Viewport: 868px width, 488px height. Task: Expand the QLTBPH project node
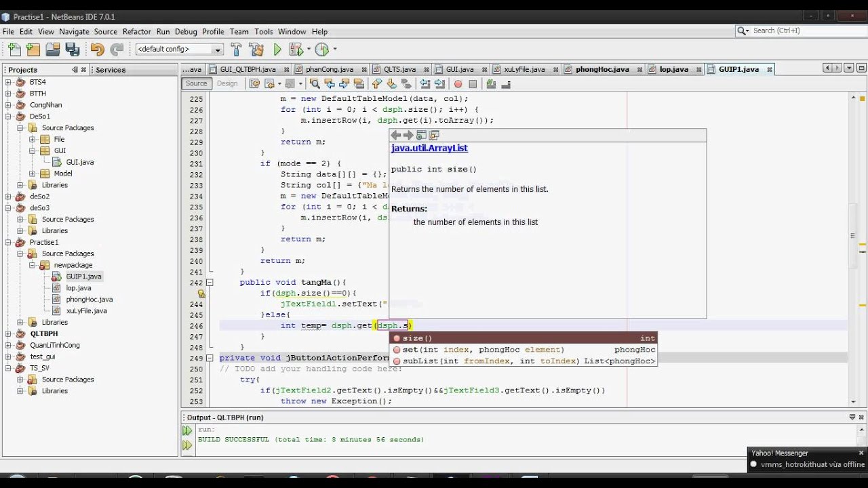tap(9, 333)
